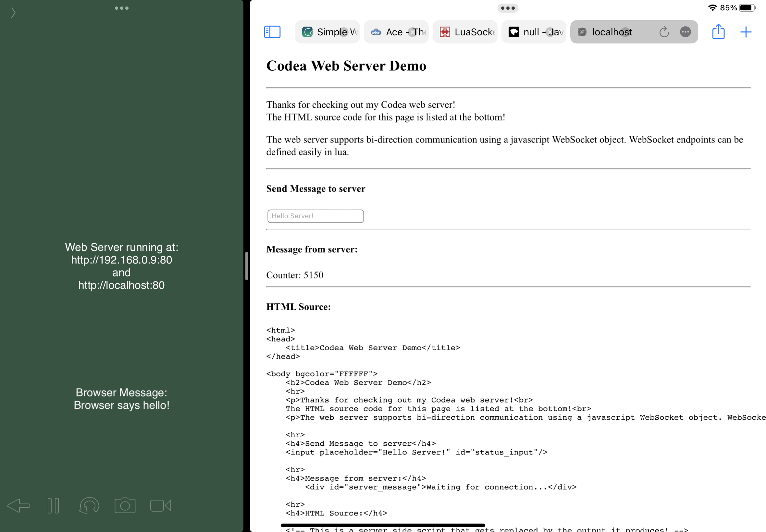This screenshot has height=532, width=766.
Task: Pause the running Codea project
Action: click(53, 506)
